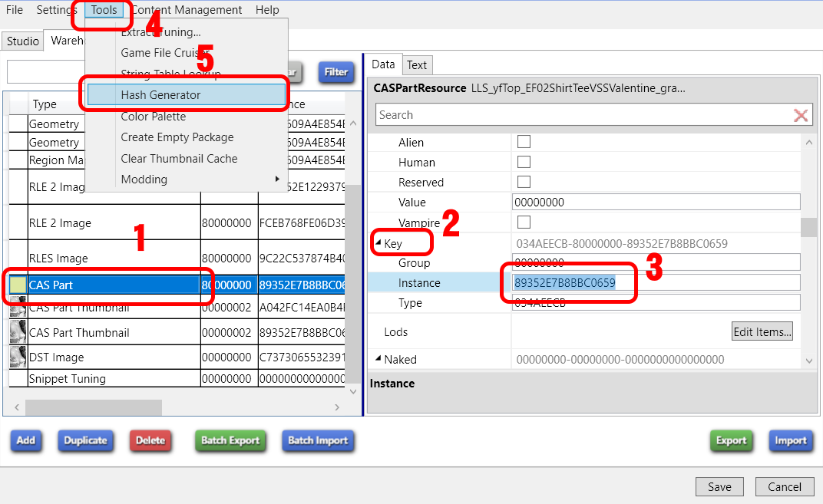Image resolution: width=823 pixels, height=504 pixels.
Task: Select the RLES Image row
Action: [177, 258]
